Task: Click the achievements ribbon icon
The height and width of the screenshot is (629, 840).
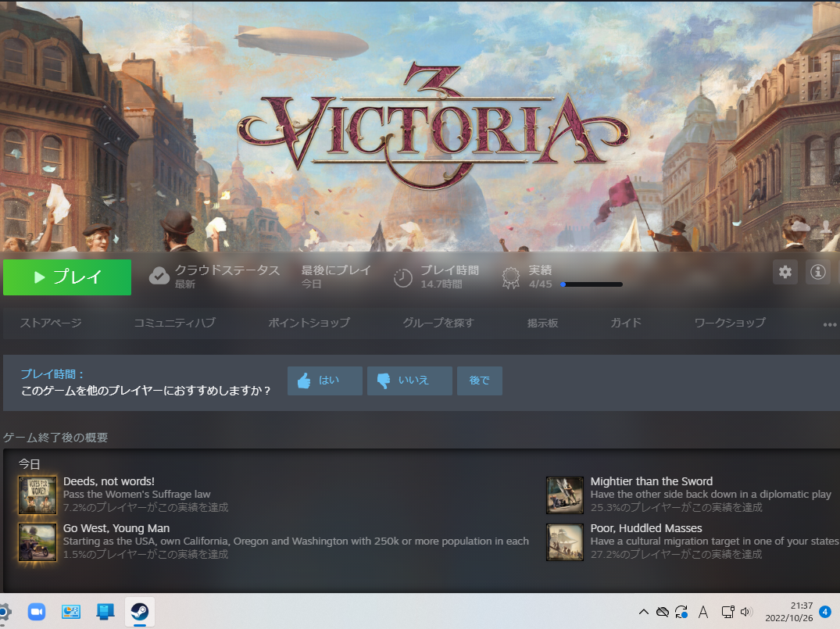Action: [510, 277]
